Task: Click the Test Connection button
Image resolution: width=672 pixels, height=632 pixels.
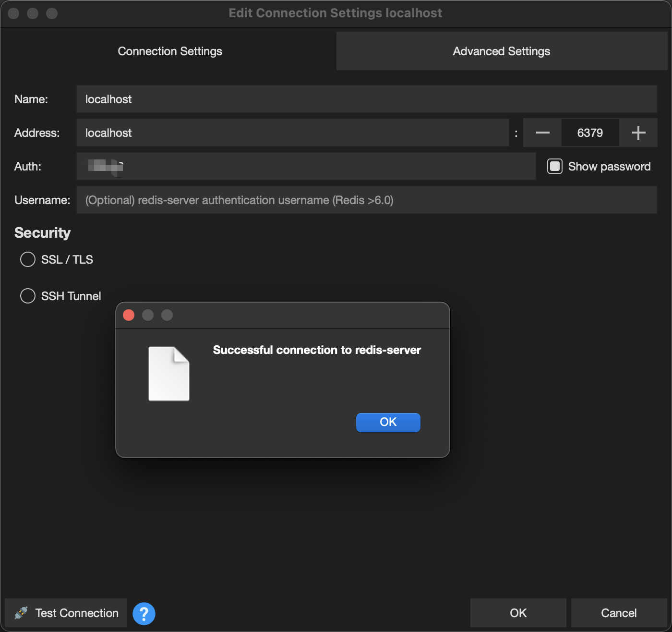Action: [66, 613]
